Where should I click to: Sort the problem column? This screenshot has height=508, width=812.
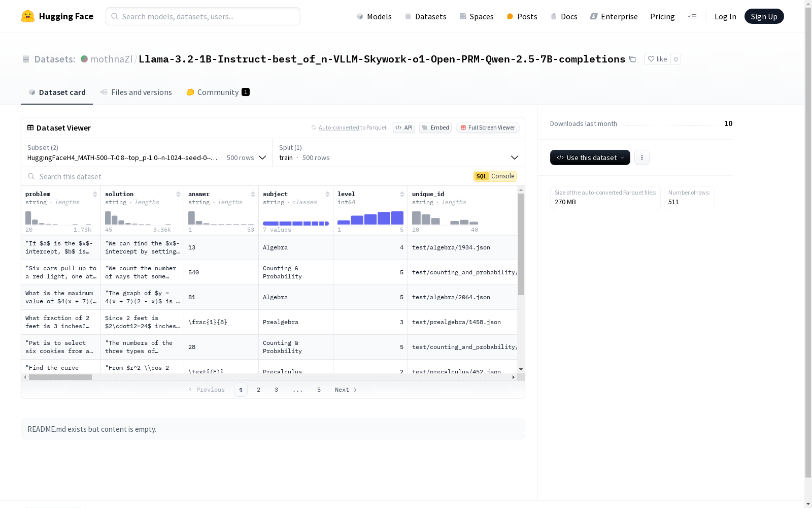click(x=95, y=194)
